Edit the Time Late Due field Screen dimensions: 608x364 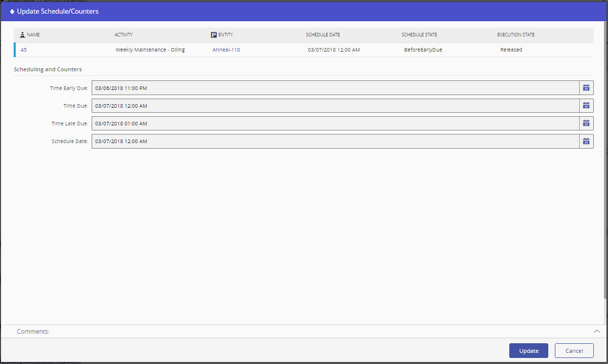pyautogui.click(x=335, y=123)
